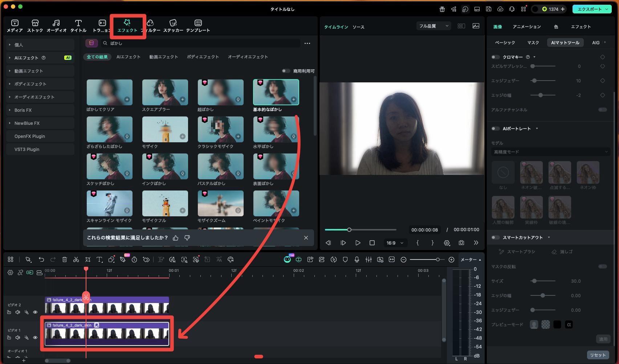This screenshot has height=364, width=619.
Task: Hide the ビデオ 2 track with eye icon
Action: 35,312
